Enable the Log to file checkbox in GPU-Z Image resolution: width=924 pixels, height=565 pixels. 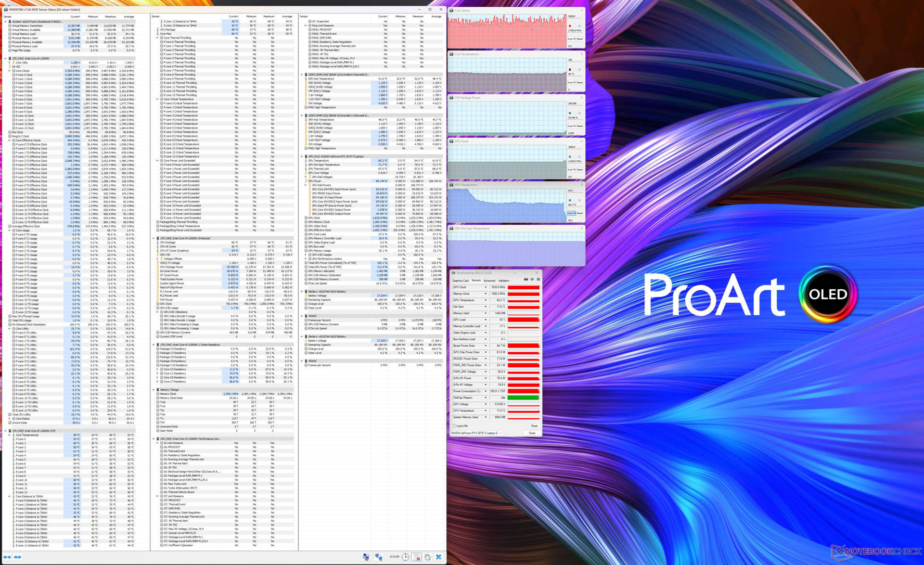pos(454,425)
